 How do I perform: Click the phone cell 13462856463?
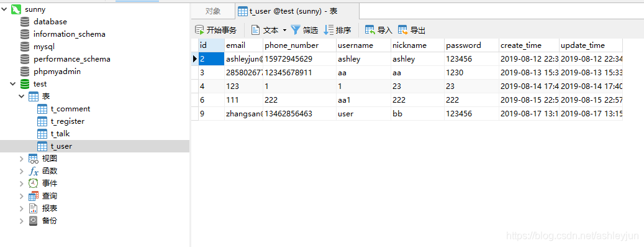point(299,113)
